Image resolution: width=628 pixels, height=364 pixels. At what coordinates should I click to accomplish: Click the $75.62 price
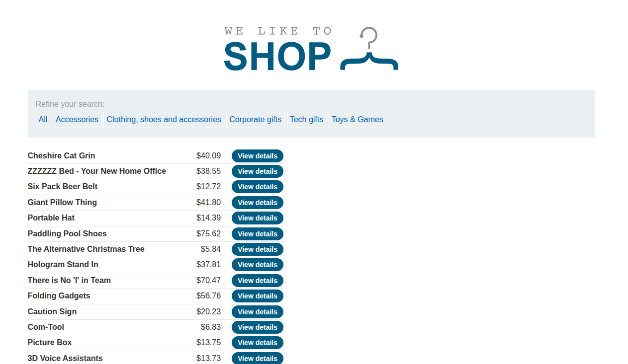click(208, 234)
